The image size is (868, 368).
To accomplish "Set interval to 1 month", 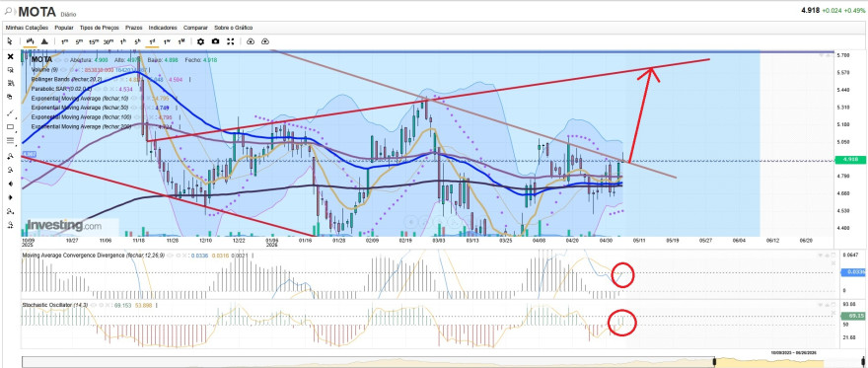I will point(181,41).
